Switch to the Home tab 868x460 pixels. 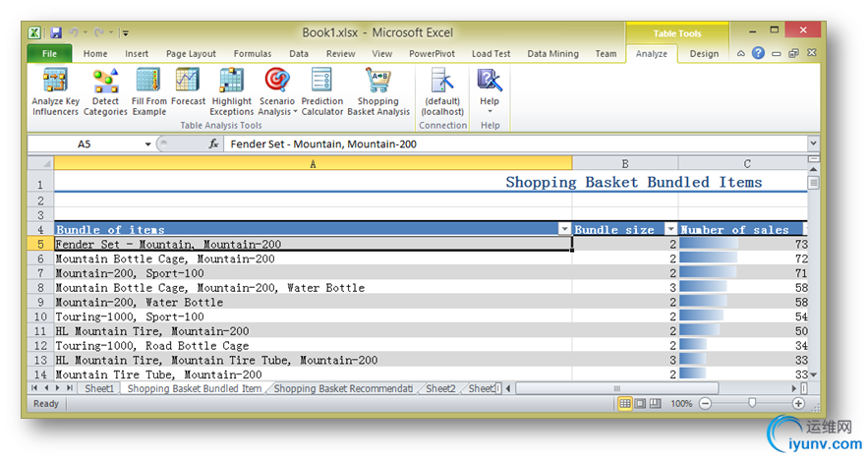pos(95,54)
